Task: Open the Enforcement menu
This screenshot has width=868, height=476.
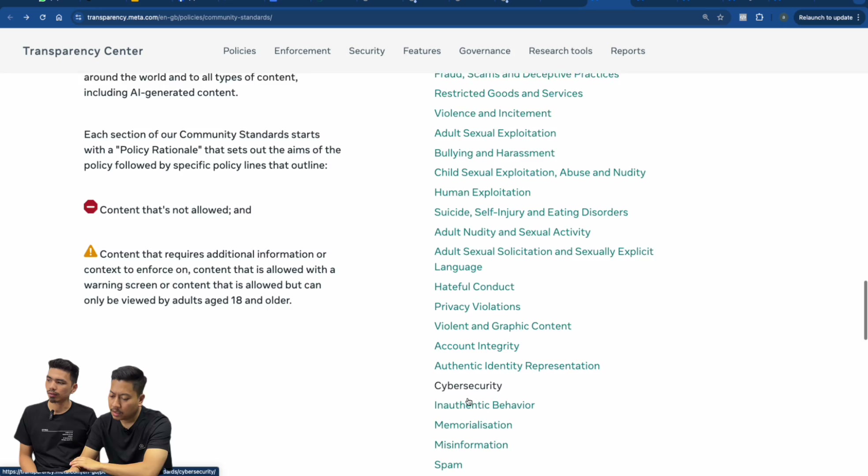Action: (302, 51)
